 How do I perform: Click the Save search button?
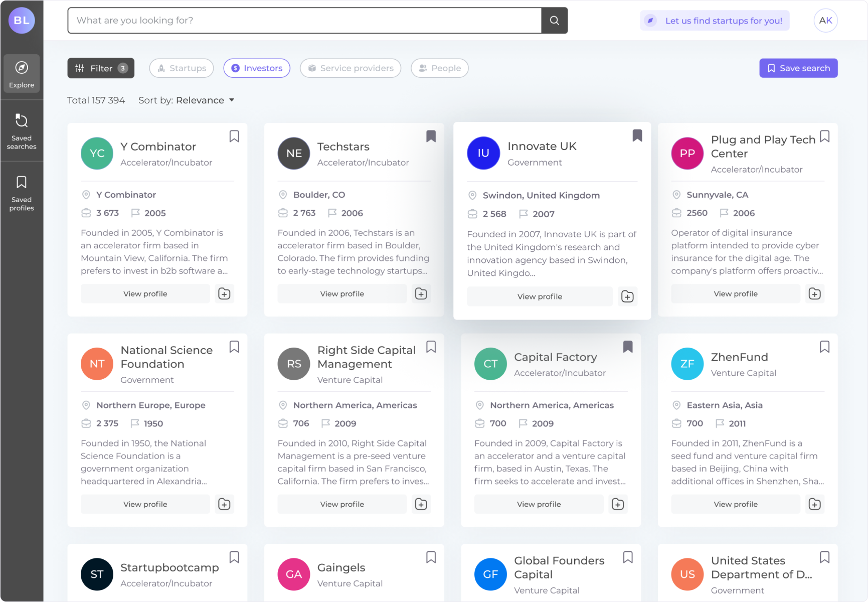[798, 68]
